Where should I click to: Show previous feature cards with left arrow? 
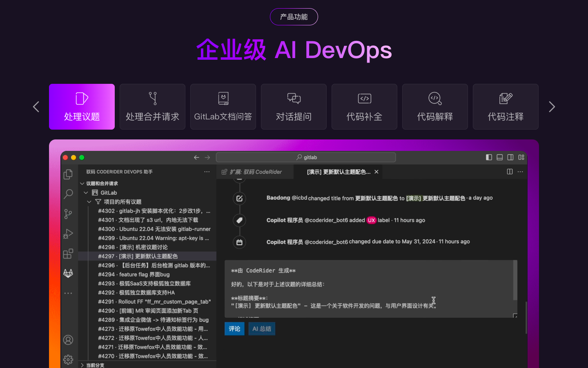36,107
